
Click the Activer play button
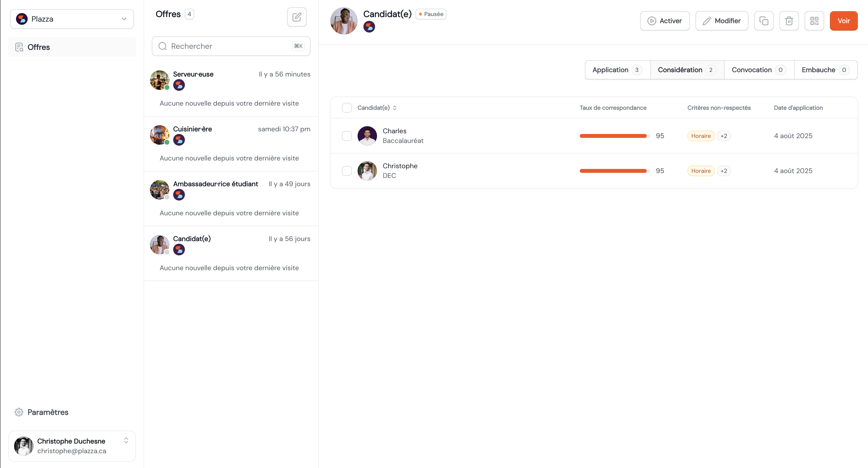pos(664,21)
